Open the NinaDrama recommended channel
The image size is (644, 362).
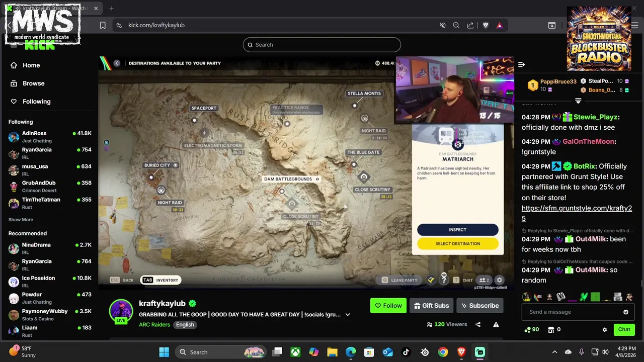49,248
